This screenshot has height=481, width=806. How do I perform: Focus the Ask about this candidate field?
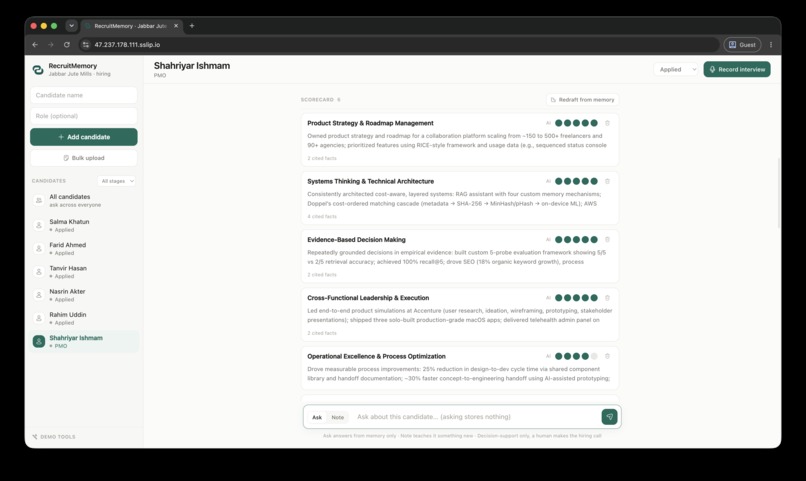(475, 417)
